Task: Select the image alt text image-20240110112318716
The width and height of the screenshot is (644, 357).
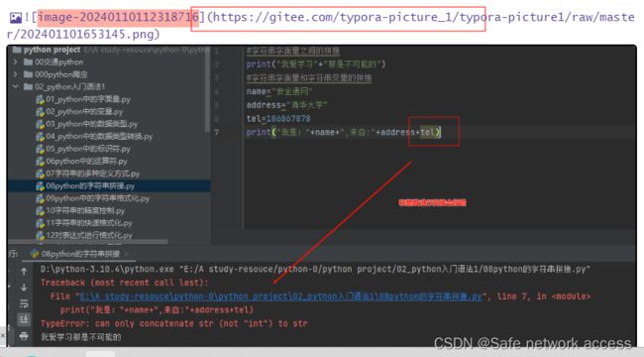Action: pyautogui.click(x=119, y=17)
